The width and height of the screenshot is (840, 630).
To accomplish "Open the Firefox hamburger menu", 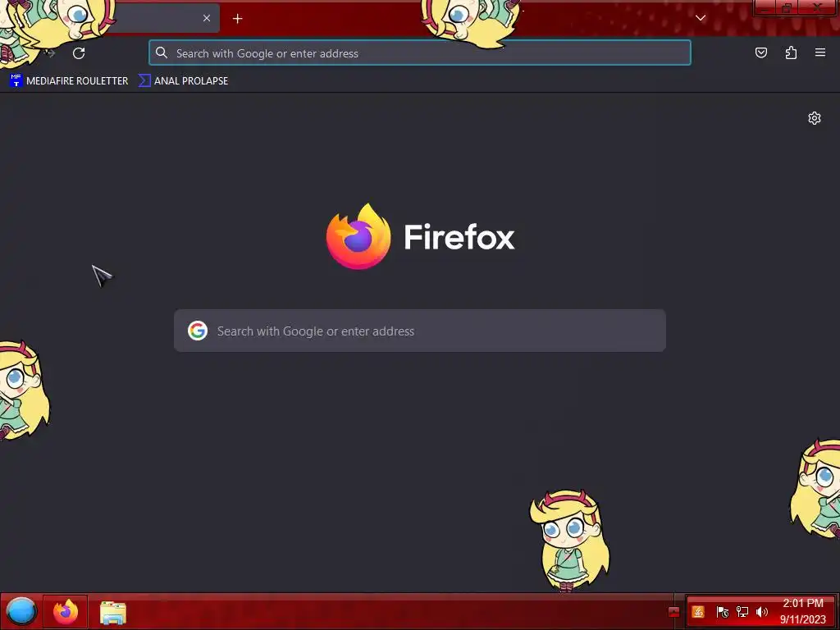I will pos(819,52).
